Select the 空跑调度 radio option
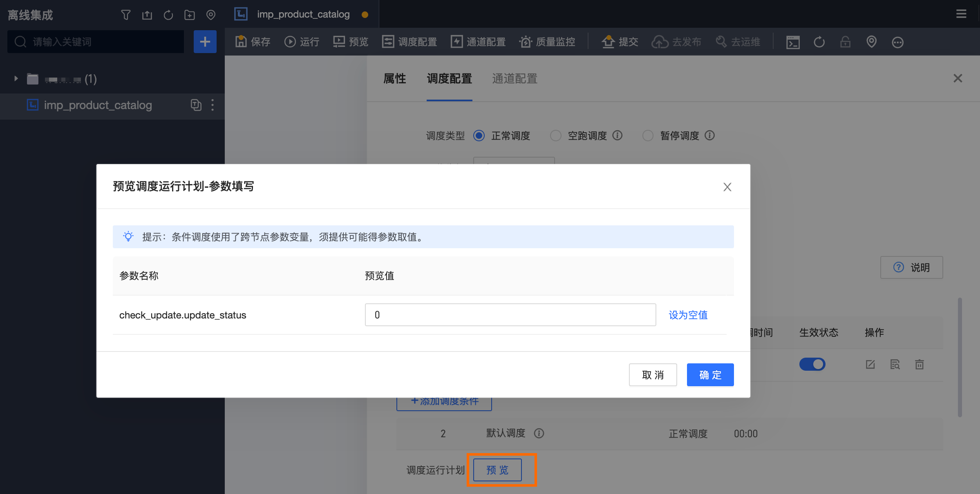 pos(555,136)
